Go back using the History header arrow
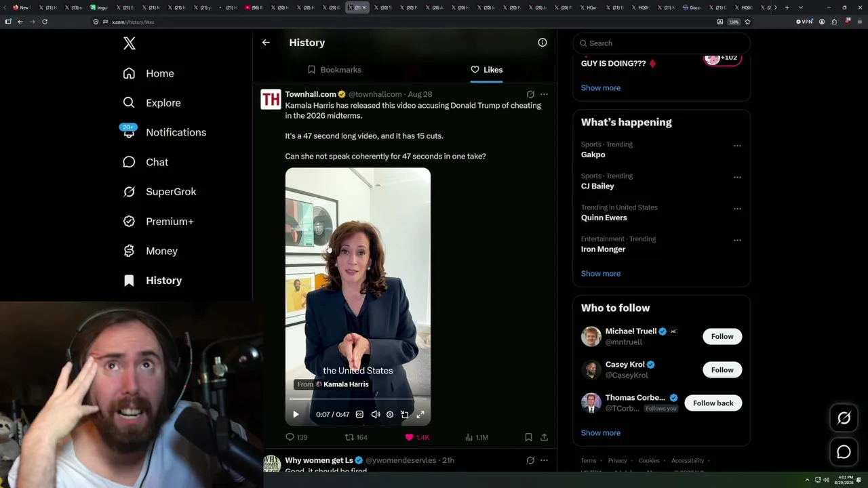The image size is (868, 488). [266, 42]
